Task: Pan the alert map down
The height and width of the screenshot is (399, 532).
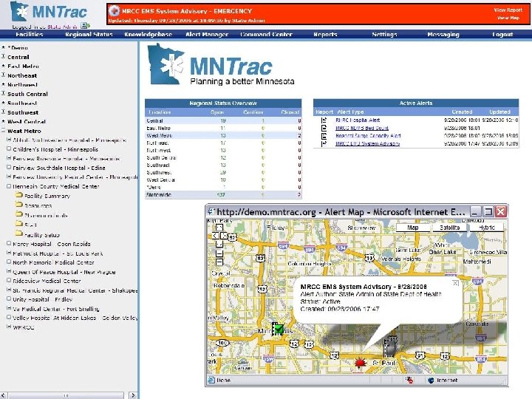Action: click(219, 243)
